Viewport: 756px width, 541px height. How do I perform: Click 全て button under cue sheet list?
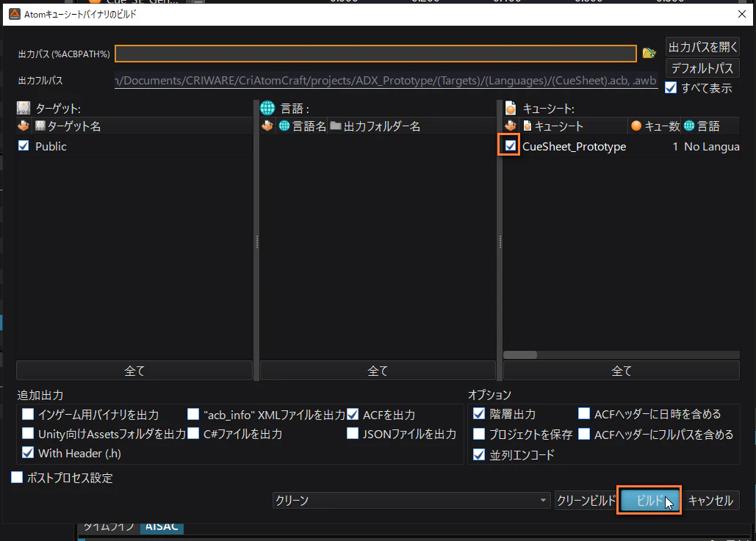pos(622,371)
